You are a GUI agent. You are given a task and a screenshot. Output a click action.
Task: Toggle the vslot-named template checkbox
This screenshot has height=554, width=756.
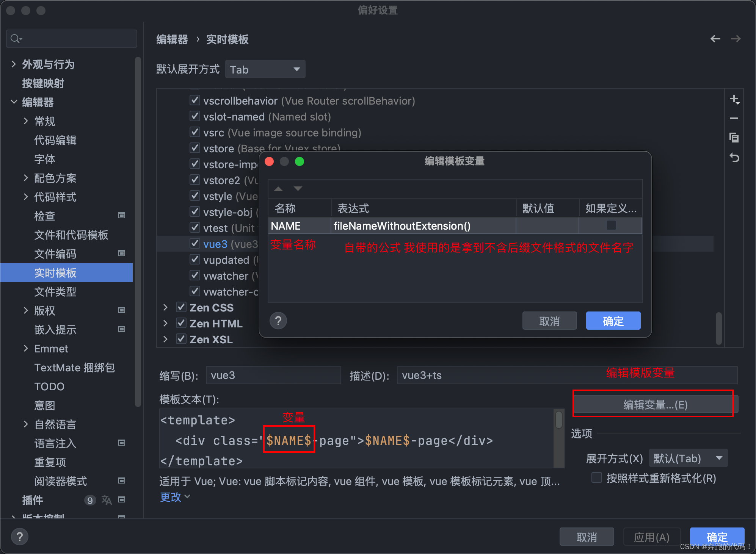coord(195,116)
